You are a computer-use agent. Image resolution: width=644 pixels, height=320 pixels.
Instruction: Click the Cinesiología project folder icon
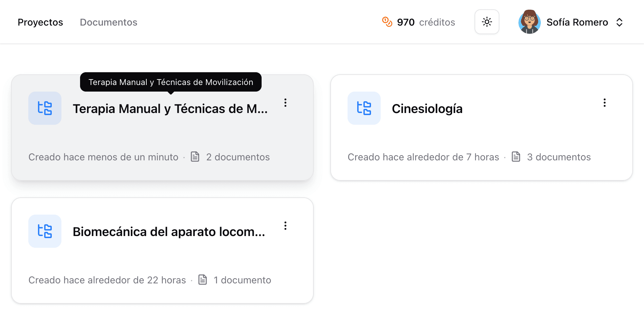(x=364, y=108)
